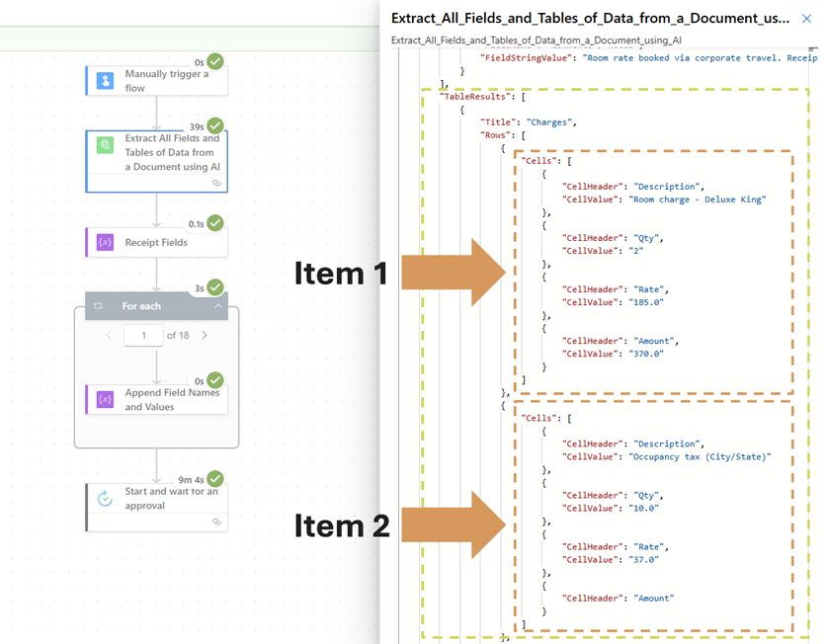This screenshot has width=826, height=644.
Task: Click the iteration number input field
Action: pyautogui.click(x=143, y=336)
